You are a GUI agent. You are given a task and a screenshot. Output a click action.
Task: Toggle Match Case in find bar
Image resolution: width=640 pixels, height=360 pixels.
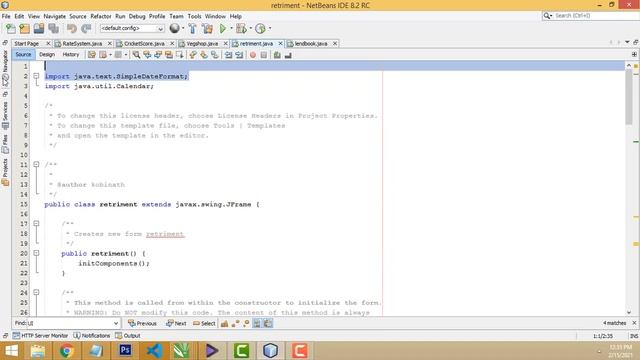pyautogui.click(x=224, y=323)
